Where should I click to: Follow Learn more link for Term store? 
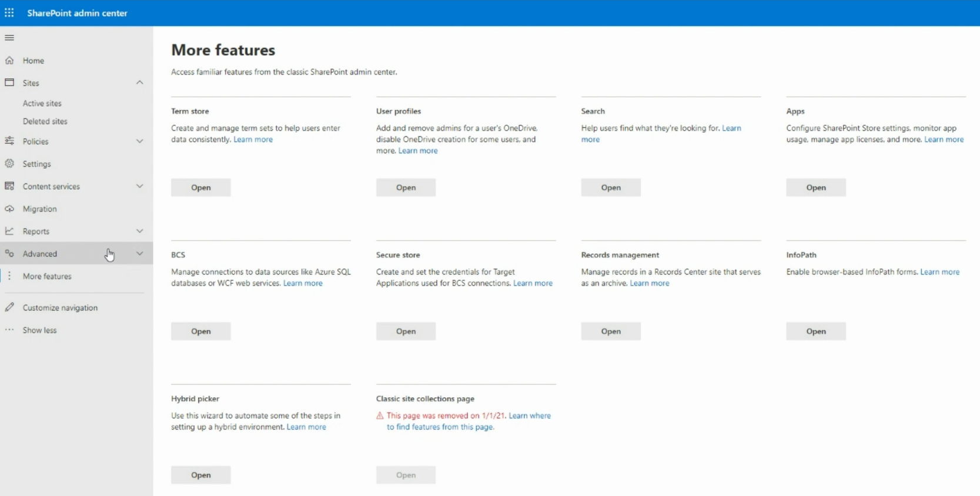pyautogui.click(x=253, y=139)
